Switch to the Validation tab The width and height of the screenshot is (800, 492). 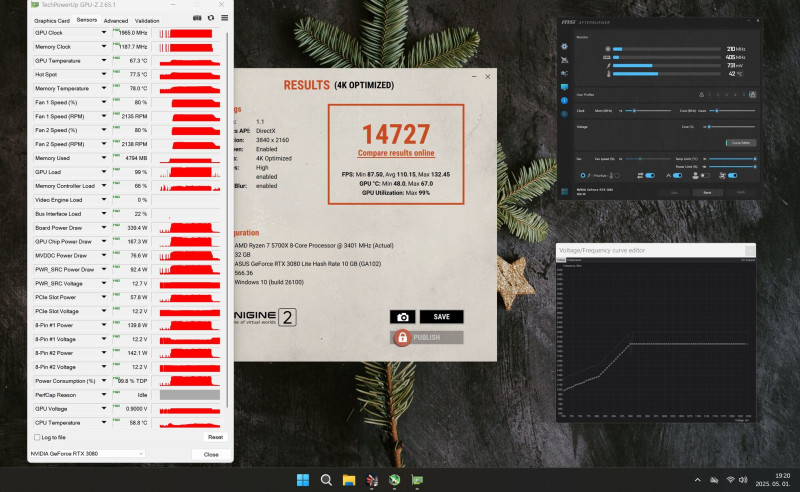click(147, 21)
